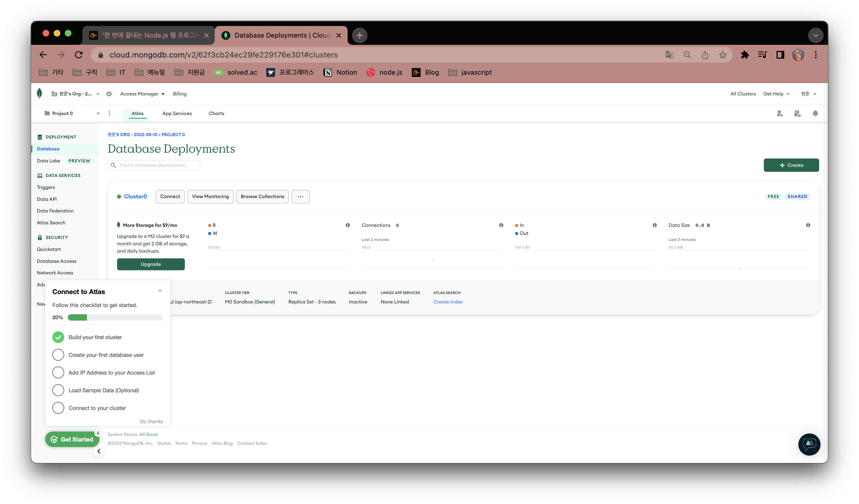Open the Charts tab
The height and width of the screenshot is (504, 859).
pos(216,113)
